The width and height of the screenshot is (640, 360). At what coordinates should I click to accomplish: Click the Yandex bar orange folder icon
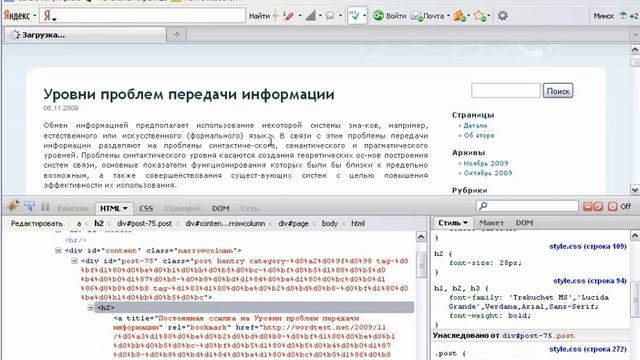(460, 16)
